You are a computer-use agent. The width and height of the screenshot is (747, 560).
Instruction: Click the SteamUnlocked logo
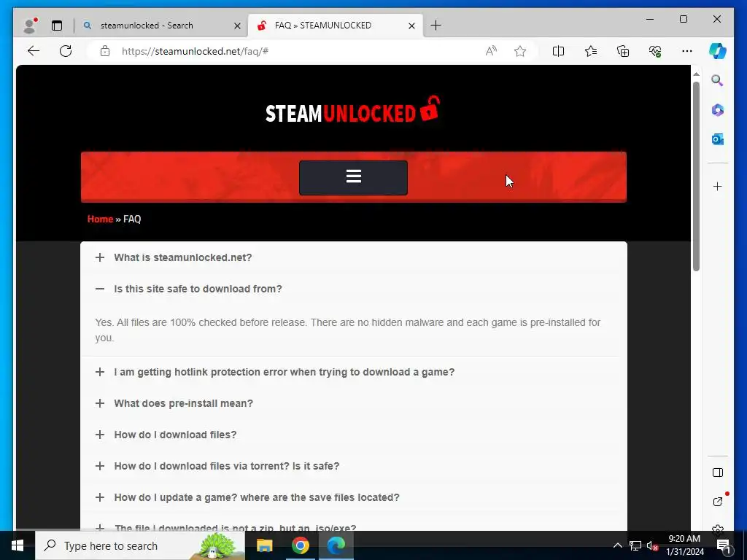tap(352, 110)
